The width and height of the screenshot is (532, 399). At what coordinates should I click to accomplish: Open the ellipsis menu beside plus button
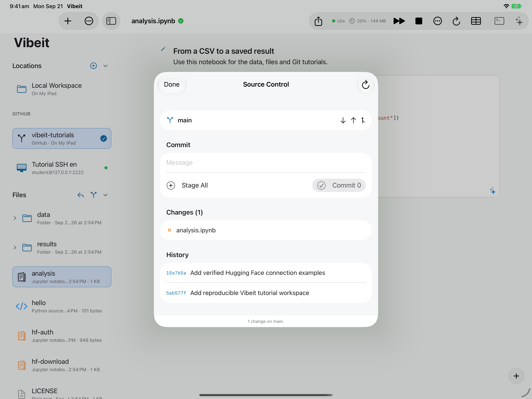[x=89, y=21]
